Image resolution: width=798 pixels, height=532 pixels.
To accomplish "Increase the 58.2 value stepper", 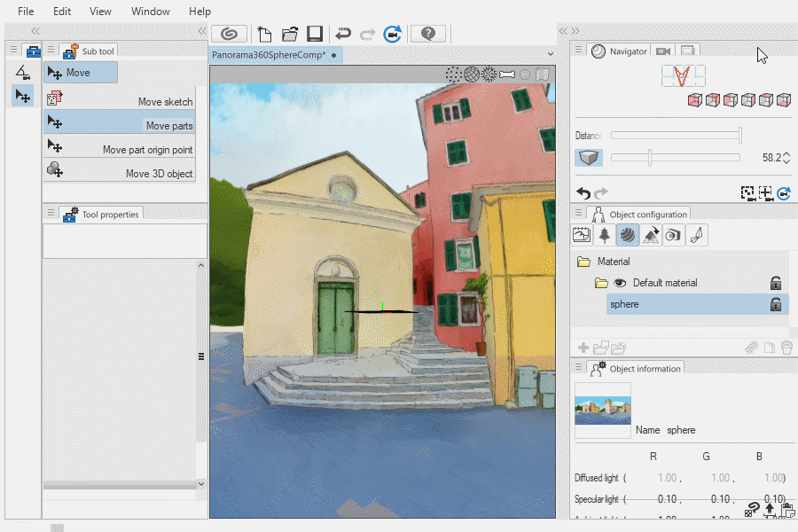I will [x=787, y=154].
